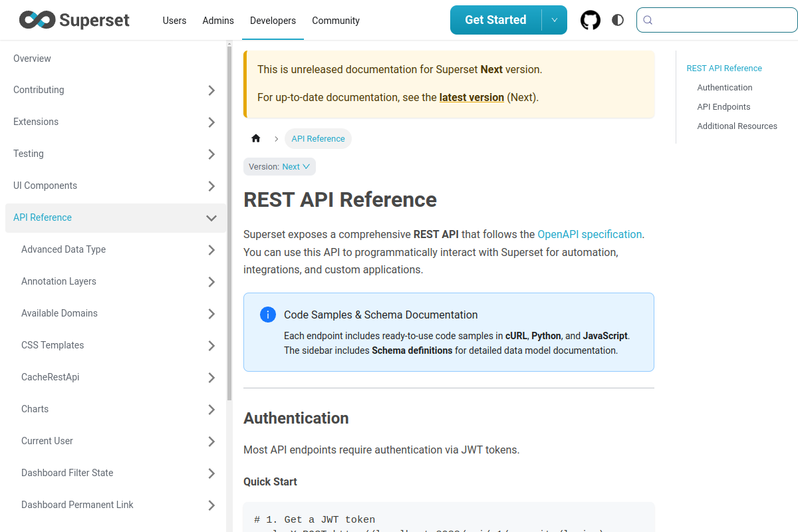Open the Admins nav menu

(x=218, y=21)
